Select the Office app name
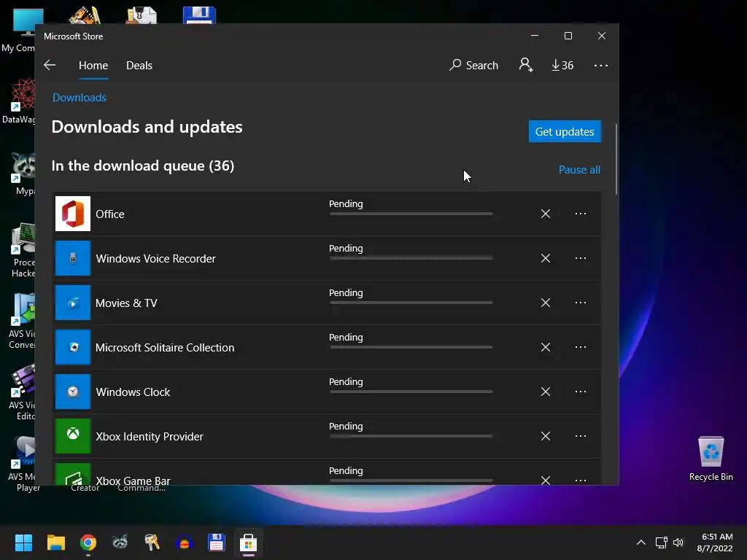 110,214
